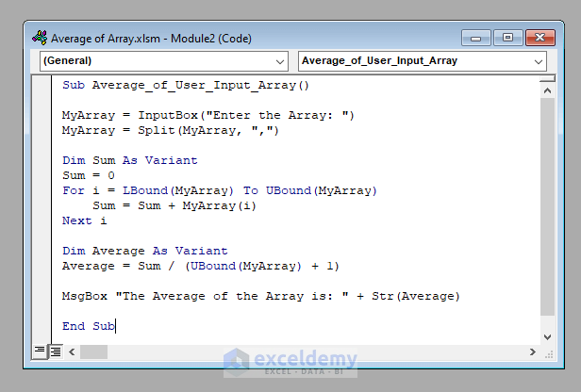The image size is (581, 392).
Task: Close the Module2 code window
Action: [540, 38]
